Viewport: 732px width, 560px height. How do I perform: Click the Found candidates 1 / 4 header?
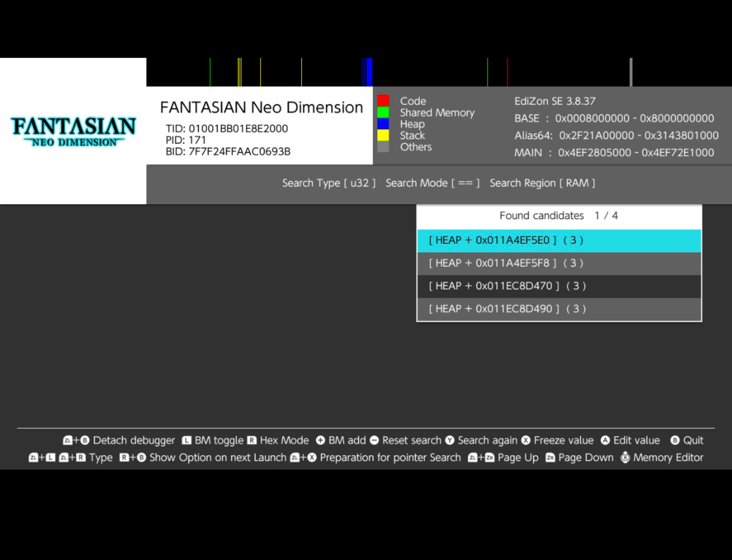click(559, 216)
